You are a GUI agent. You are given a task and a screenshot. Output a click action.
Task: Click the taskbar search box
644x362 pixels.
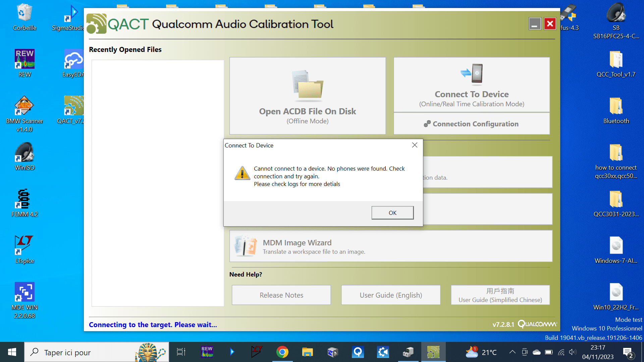pyautogui.click(x=97, y=352)
